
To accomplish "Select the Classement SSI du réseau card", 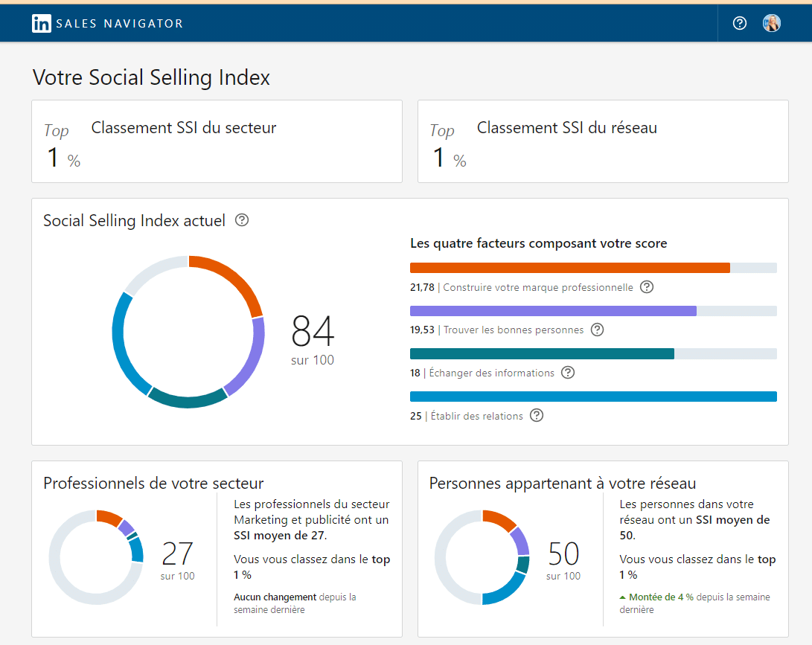I will tap(603, 141).
